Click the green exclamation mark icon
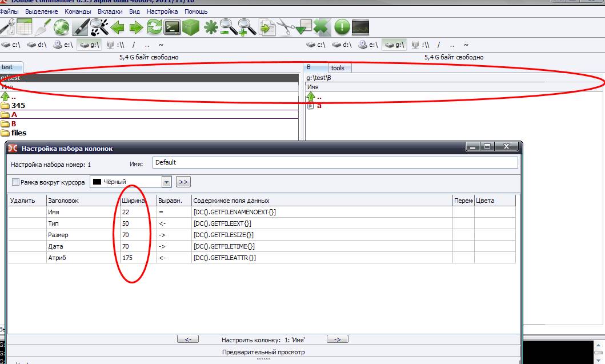Image resolution: width=605 pixels, height=364 pixels. tap(342, 27)
